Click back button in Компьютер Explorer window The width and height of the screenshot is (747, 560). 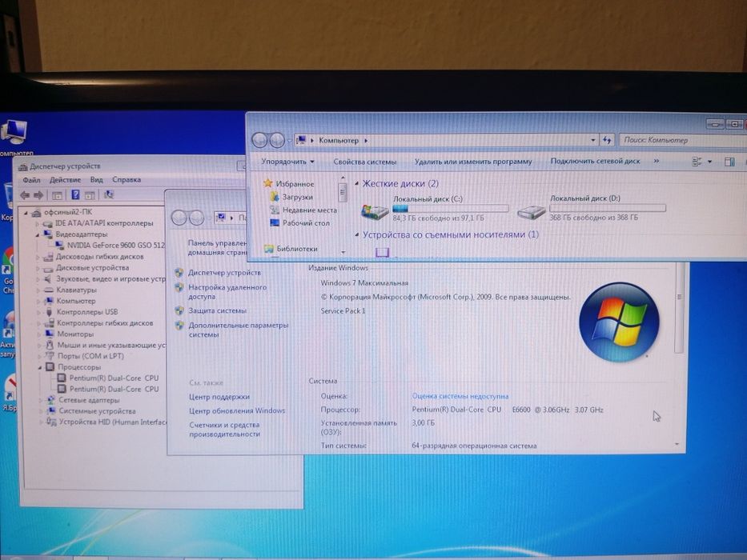click(259, 141)
